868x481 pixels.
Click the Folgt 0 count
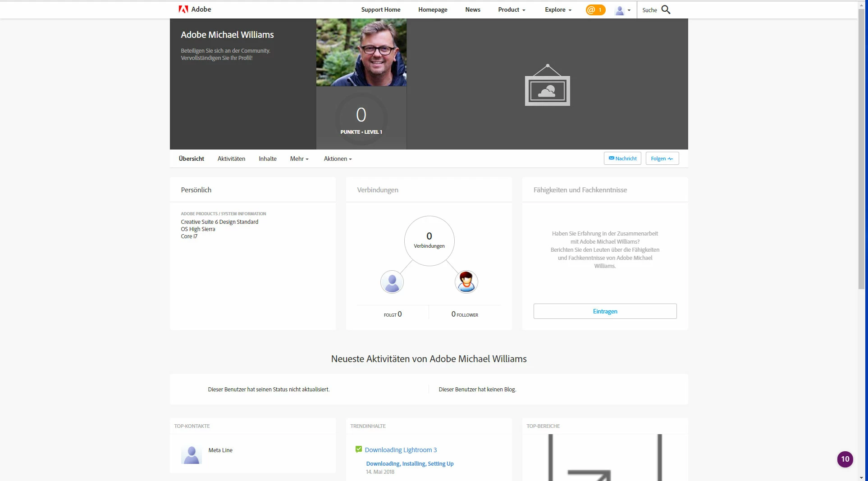pos(393,314)
